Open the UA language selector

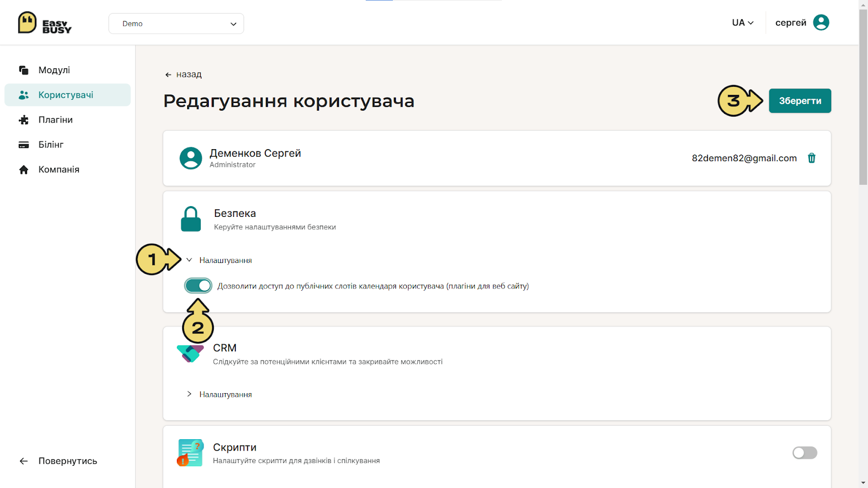click(743, 23)
